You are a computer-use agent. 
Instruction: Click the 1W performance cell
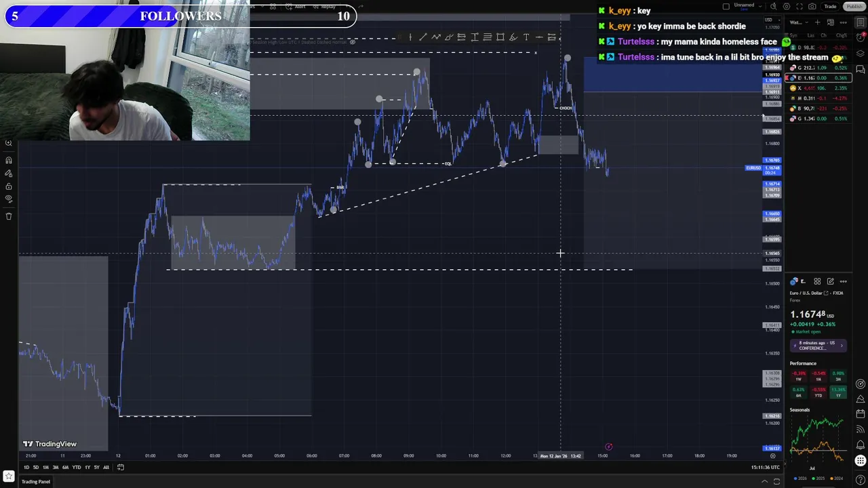pyautogui.click(x=800, y=376)
